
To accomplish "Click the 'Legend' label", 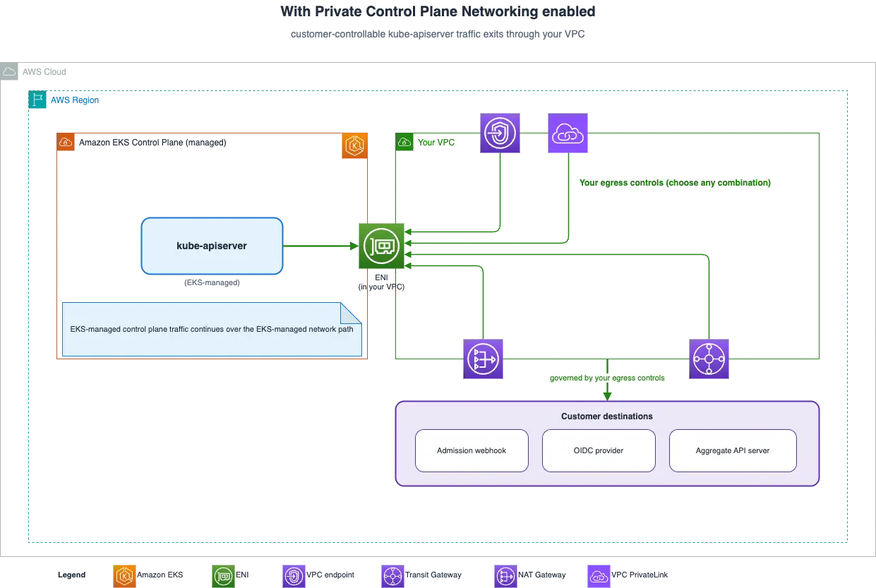I will [x=71, y=575].
